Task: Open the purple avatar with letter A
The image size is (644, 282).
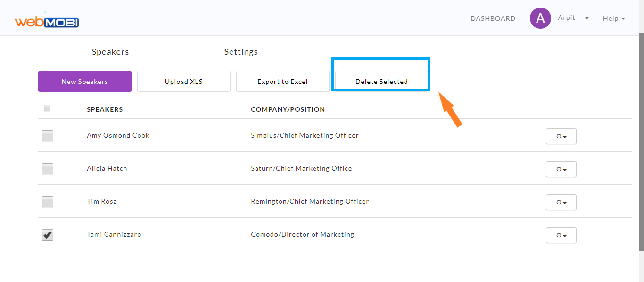Action: coord(540,18)
